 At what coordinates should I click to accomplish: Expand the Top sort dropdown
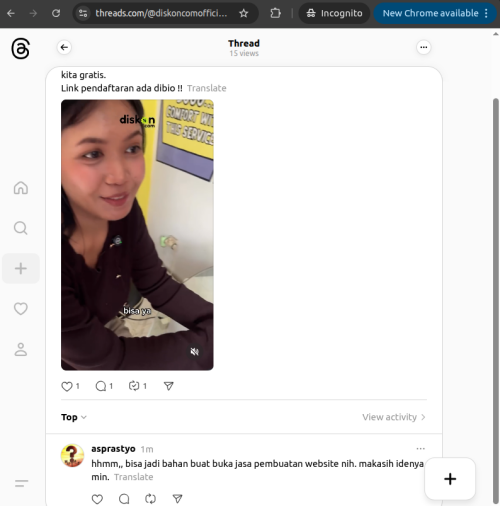click(74, 417)
